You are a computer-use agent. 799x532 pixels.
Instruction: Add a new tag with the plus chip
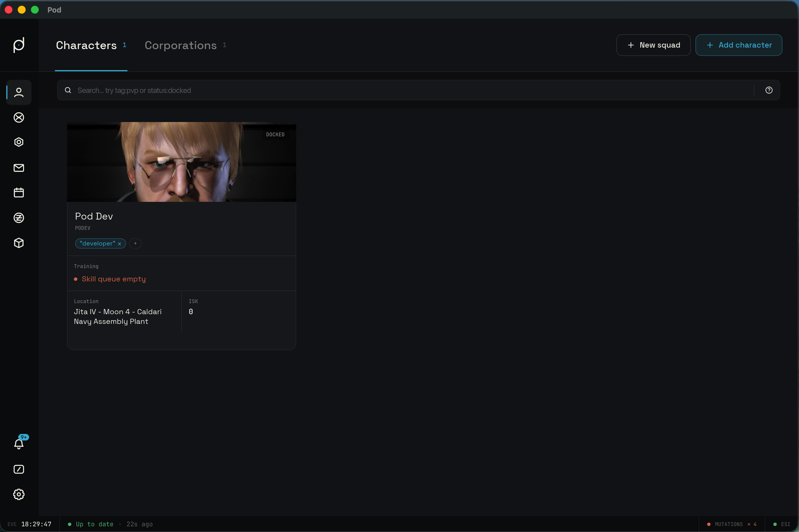(x=135, y=243)
